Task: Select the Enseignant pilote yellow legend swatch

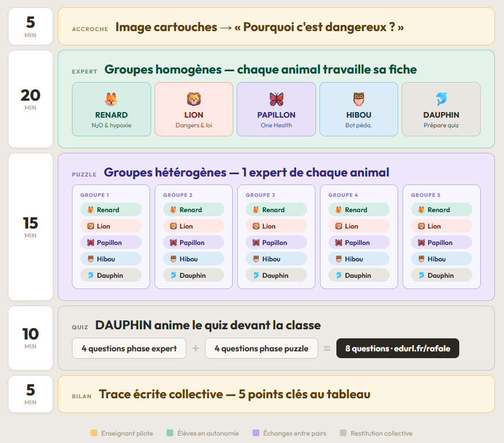Action: click(x=92, y=432)
